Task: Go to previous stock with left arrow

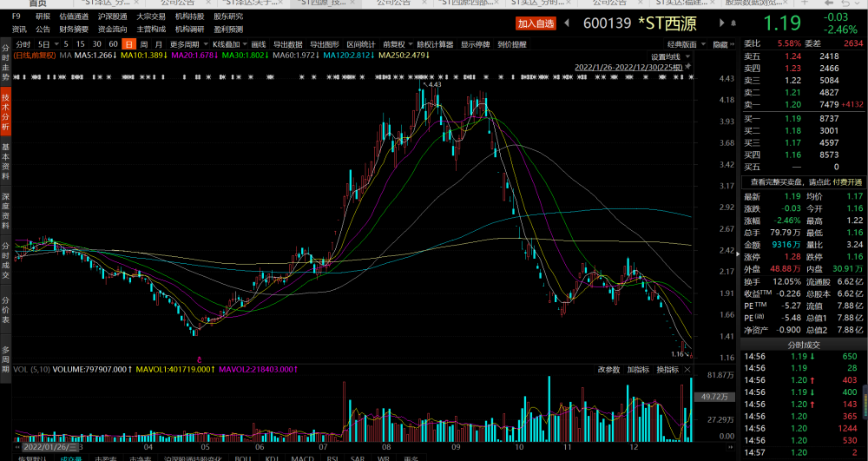Action: pos(566,23)
